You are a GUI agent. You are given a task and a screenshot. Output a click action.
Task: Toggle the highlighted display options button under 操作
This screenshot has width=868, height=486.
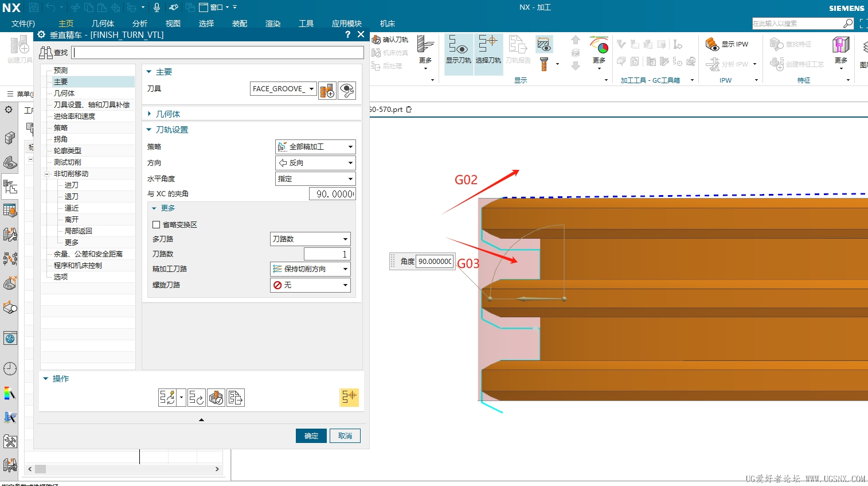coord(349,397)
